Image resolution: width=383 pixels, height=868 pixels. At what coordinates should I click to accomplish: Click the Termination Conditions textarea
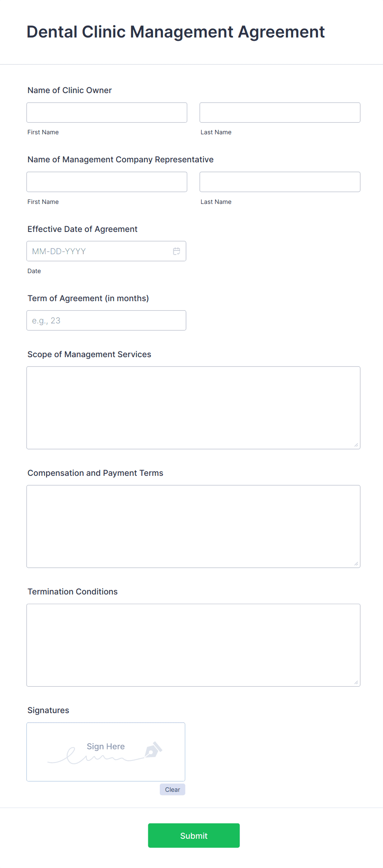[x=193, y=645]
